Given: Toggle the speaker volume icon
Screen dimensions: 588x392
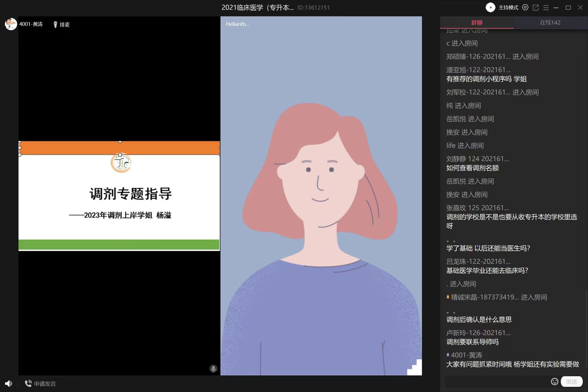Looking at the screenshot, I should (8, 384).
